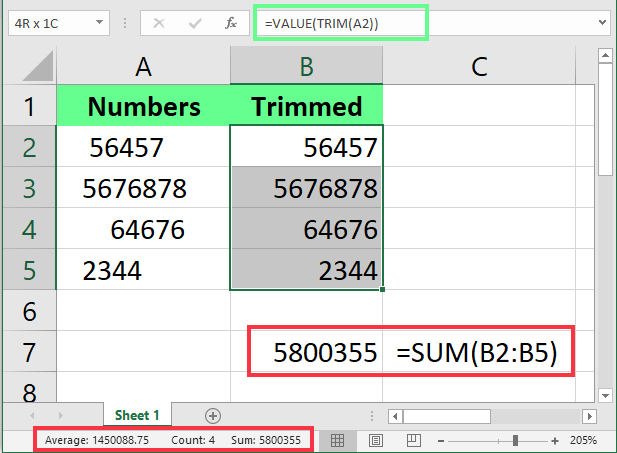Click the Enter checkmark formula bar icon
Image resolution: width=617 pixels, height=453 pixels.
click(x=195, y=23)
